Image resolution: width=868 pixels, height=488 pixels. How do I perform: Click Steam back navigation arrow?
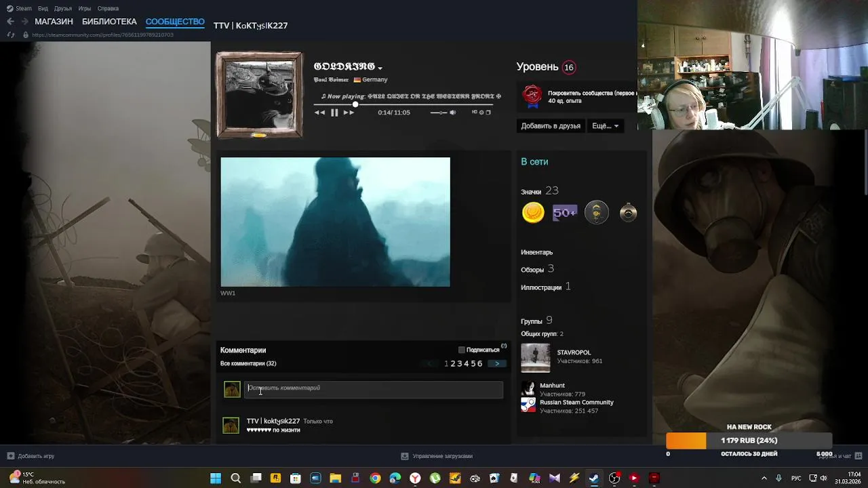coord(10,22)
